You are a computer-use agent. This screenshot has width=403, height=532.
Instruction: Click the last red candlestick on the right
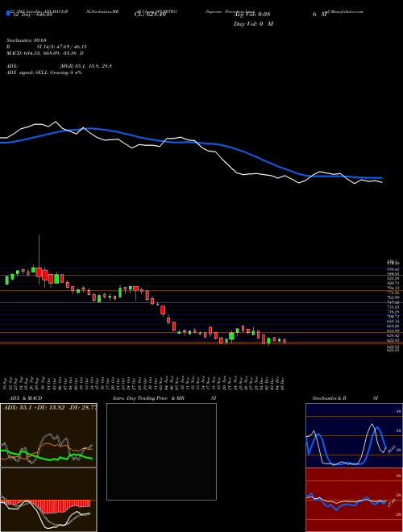click(285, 341)
